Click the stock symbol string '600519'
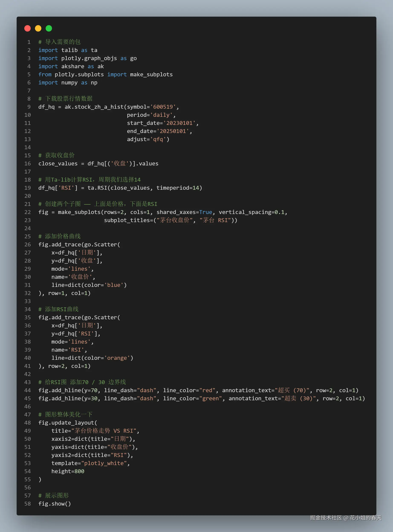The height and width of the screenshot is (532, 393). 163,107
